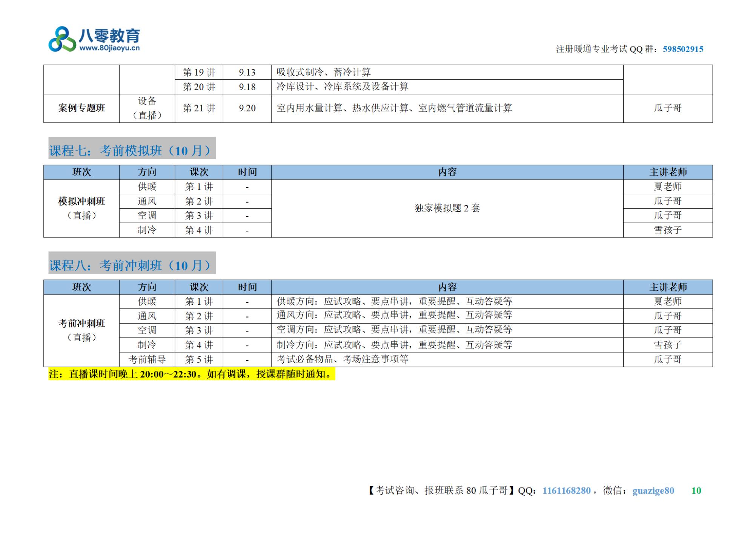The width and height of the screenshot is (756, 535).
Task: Click 制冷 in 模拟冲刺班 table
Action: click(147, 230)
